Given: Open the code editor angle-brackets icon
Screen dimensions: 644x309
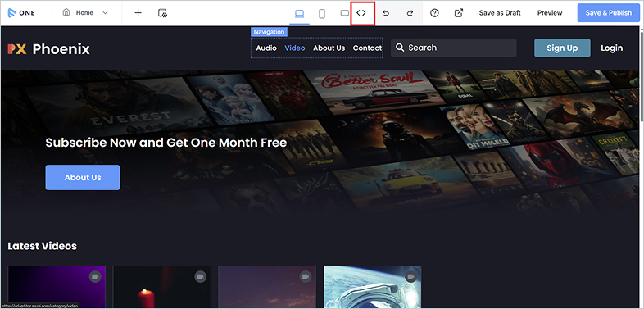Looking at the screenshot, I should (x=361, y=13).
